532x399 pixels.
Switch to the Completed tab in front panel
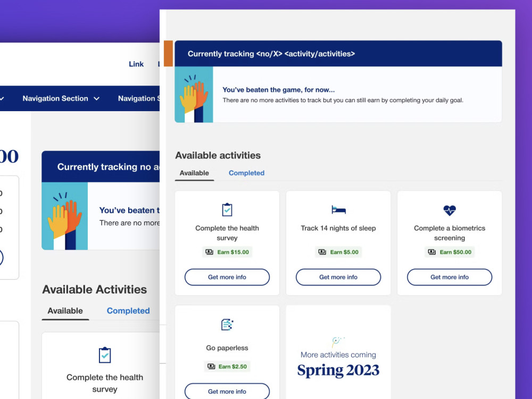click(246, 173)
